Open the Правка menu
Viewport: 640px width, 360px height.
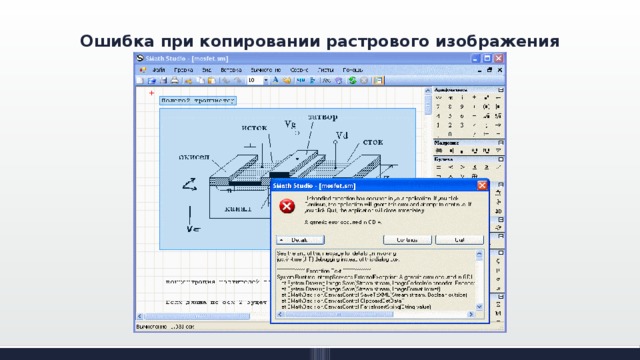click(183, 70)
